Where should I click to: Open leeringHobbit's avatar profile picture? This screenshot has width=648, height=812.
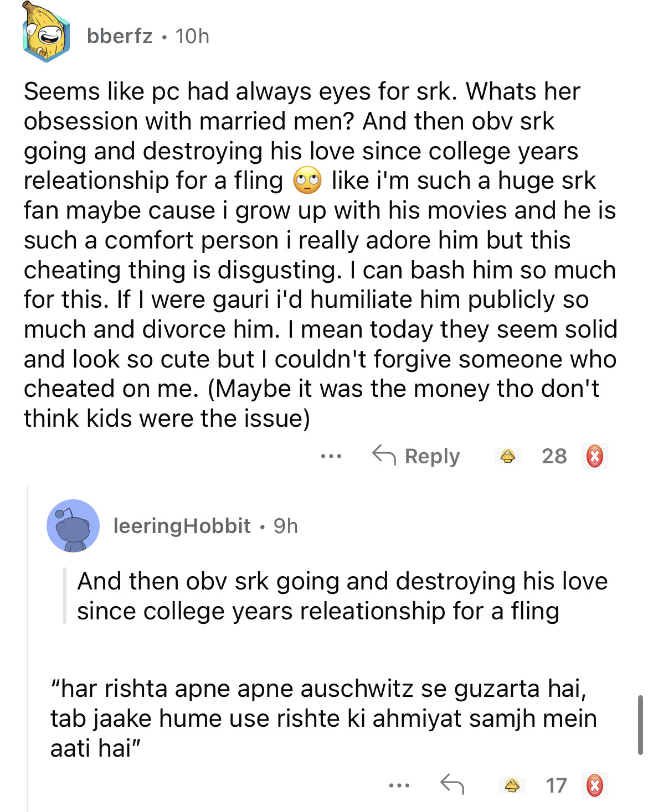click(73, 526)
